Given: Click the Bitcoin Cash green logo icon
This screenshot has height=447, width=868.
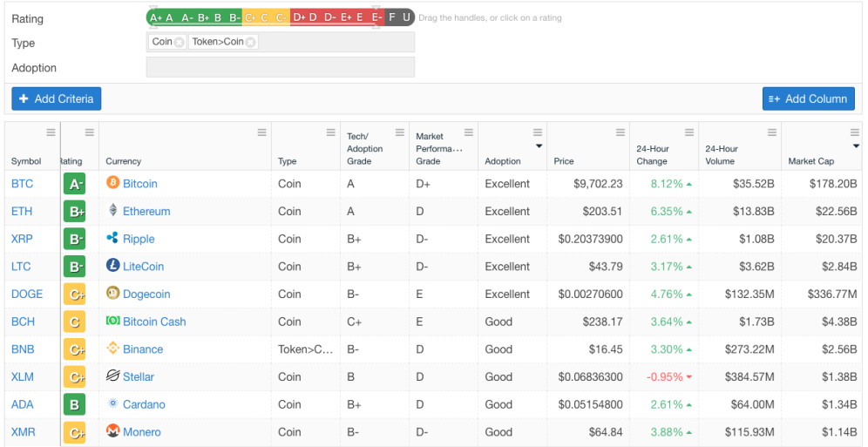Looking at the screenshot, I should coord(113,321).
